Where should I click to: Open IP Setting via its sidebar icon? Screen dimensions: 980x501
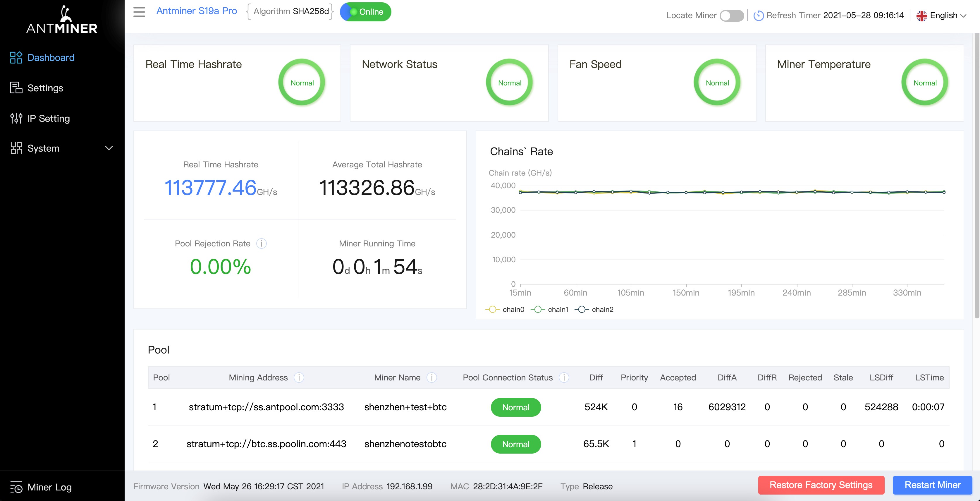tap(16, 119)
